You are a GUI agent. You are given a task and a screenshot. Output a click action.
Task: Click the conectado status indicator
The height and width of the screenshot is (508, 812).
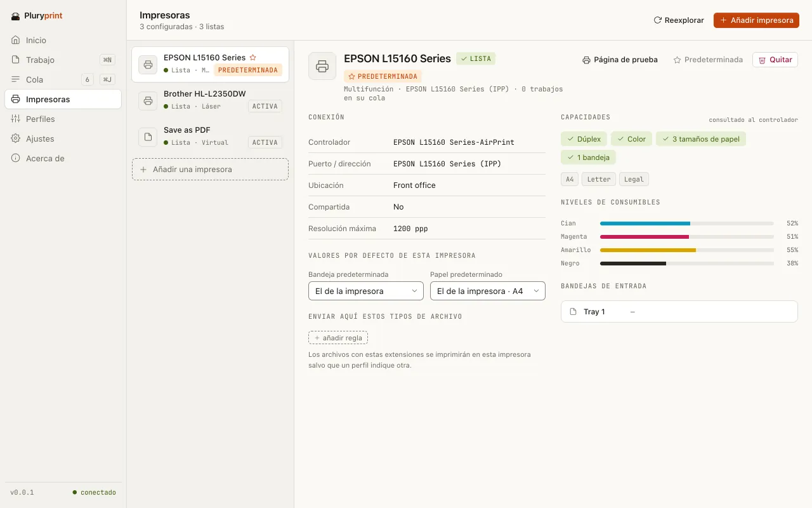[95, 492]
